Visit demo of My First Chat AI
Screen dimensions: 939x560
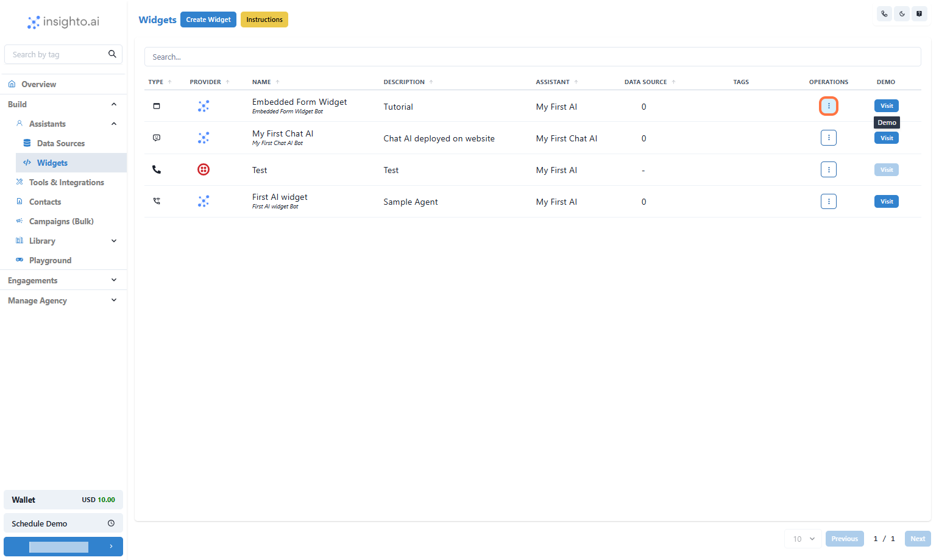point(887,138)
